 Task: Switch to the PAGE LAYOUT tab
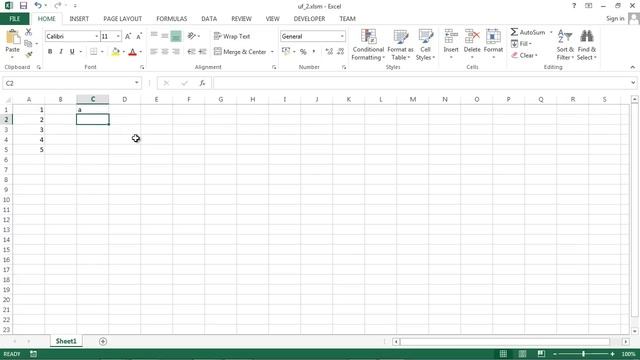point(122,19)
